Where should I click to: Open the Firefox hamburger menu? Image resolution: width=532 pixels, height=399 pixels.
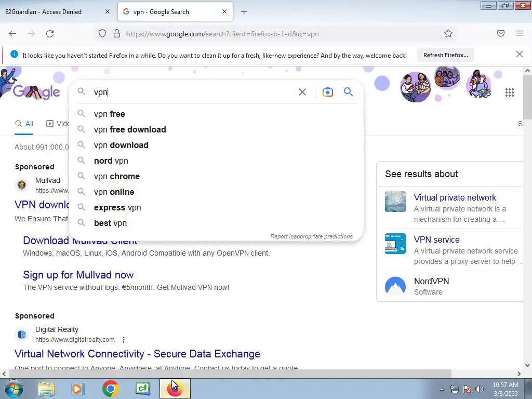point(520,33)
